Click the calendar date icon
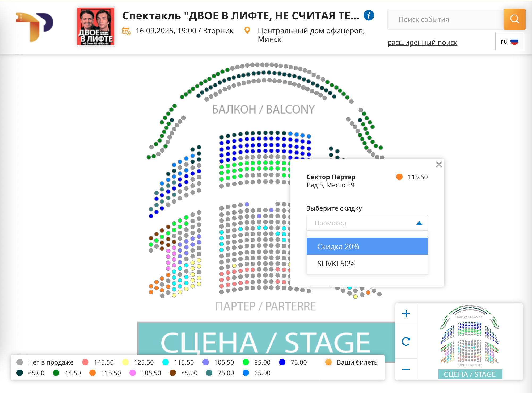The width and height of the screenshot is (532, 393). point(126,31)
